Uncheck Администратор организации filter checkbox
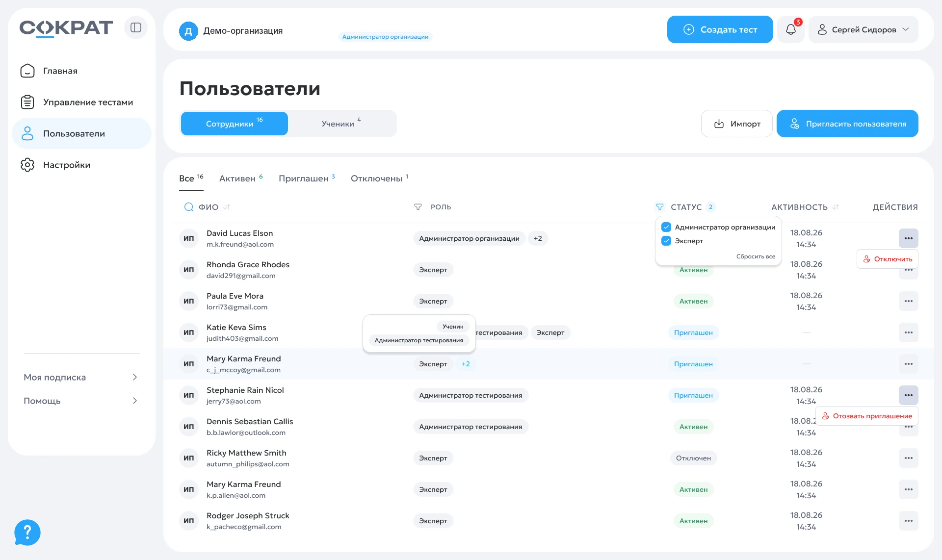 click(666, 227)
